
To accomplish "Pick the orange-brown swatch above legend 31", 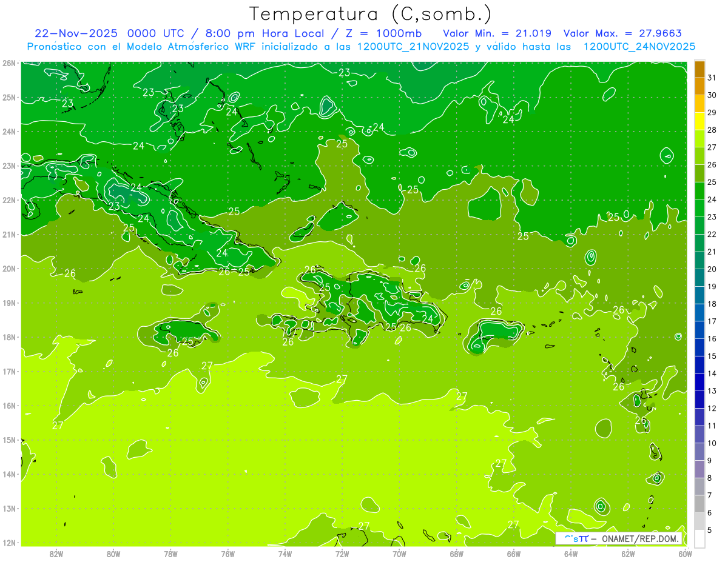I will (x=699, y=69).
